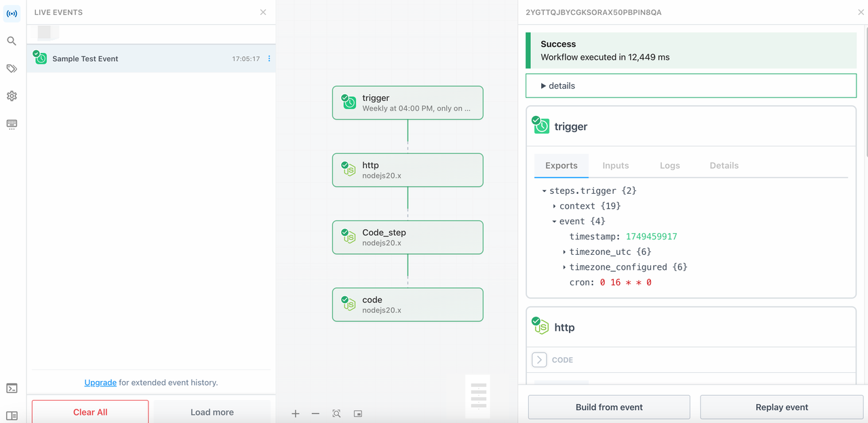Toggle the bottom-left sidebar panel icon
Screen dimensions: 868x423
point(12,416)
